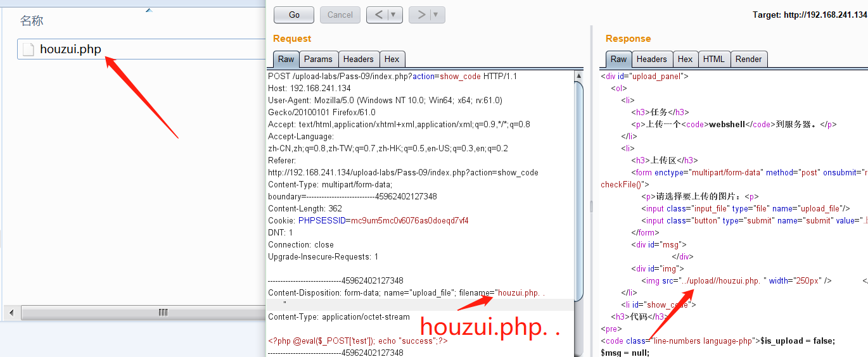Click the filename houzui.php value in request

click(x=521, y=292)
